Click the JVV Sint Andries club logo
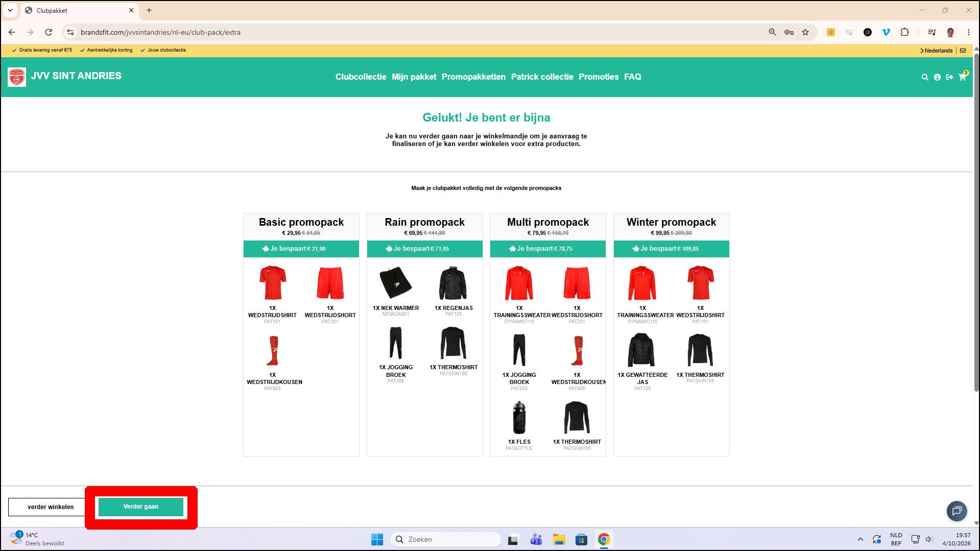 [17, 77]
